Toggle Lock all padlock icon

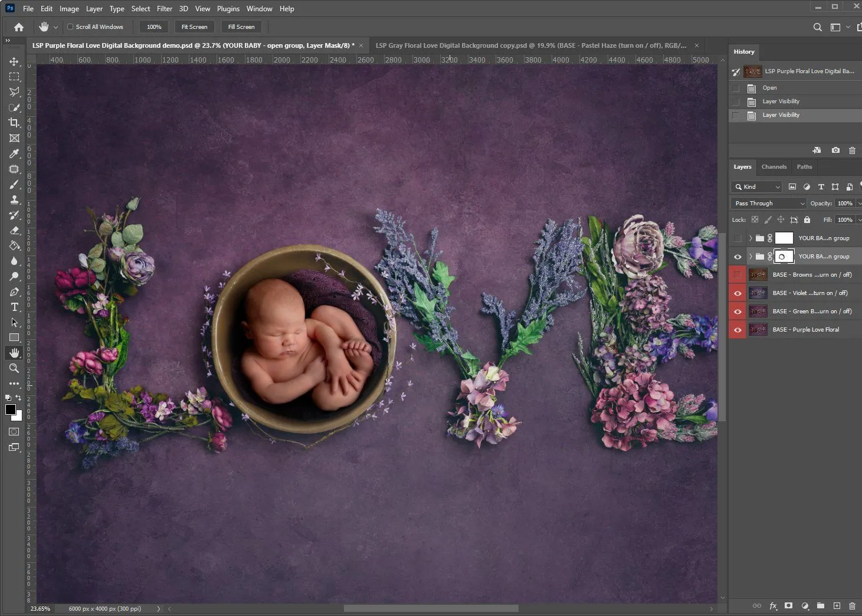pos(807,219)
